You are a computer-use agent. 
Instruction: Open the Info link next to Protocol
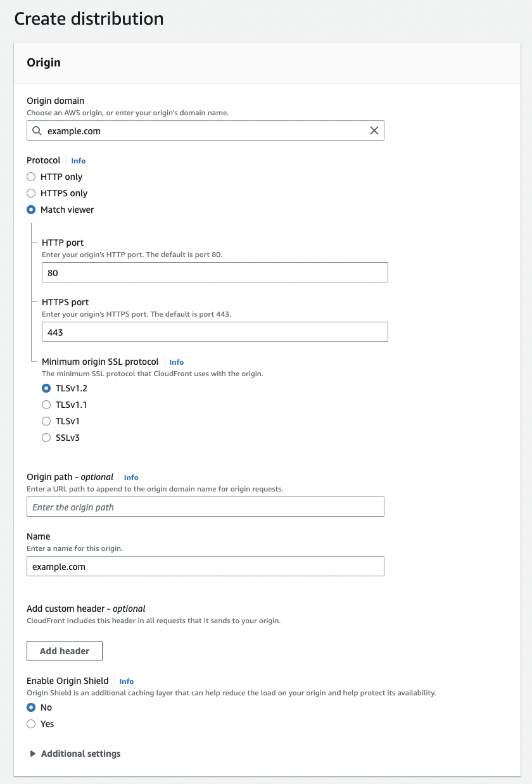[x=78, y=161]
